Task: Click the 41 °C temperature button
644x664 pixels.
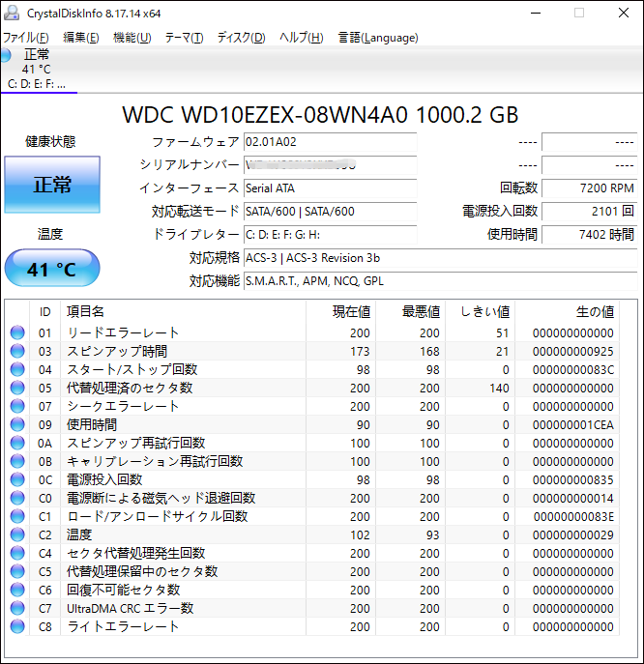Action: [52, 269]
